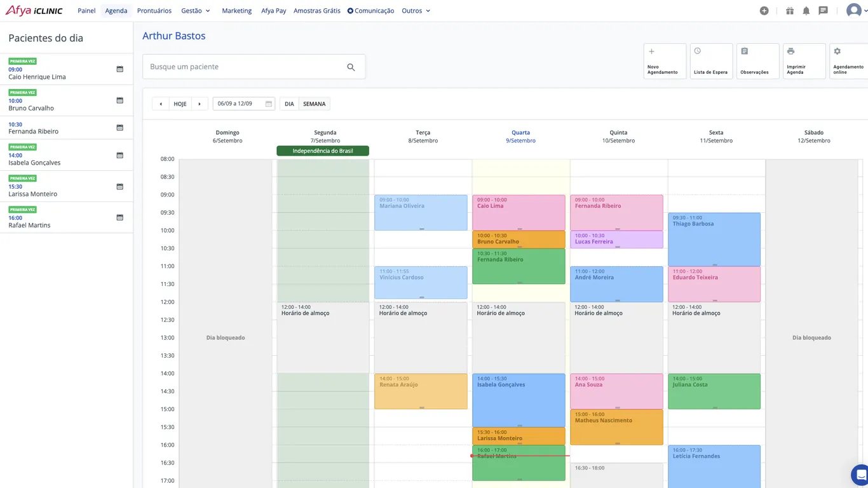The image size is (868, 488).
Task: Open calendar icon for Rafael Martins patient row
Action: pos(119,217)
